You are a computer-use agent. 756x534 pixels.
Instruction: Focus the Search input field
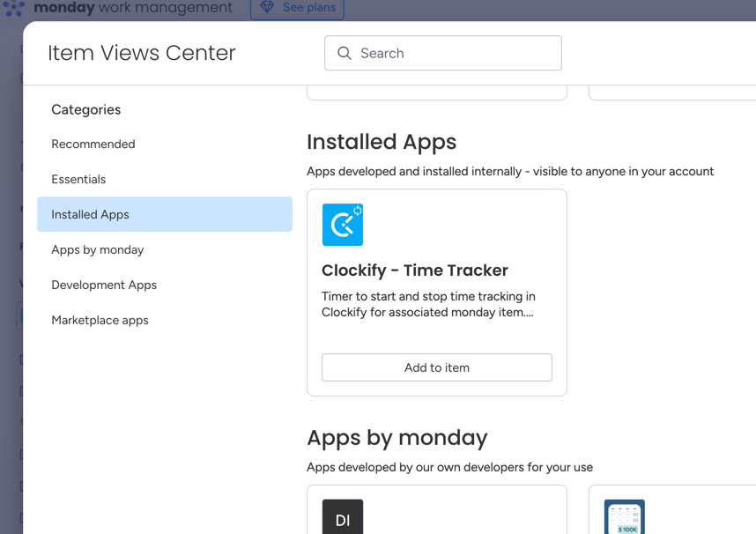[443, 53]
